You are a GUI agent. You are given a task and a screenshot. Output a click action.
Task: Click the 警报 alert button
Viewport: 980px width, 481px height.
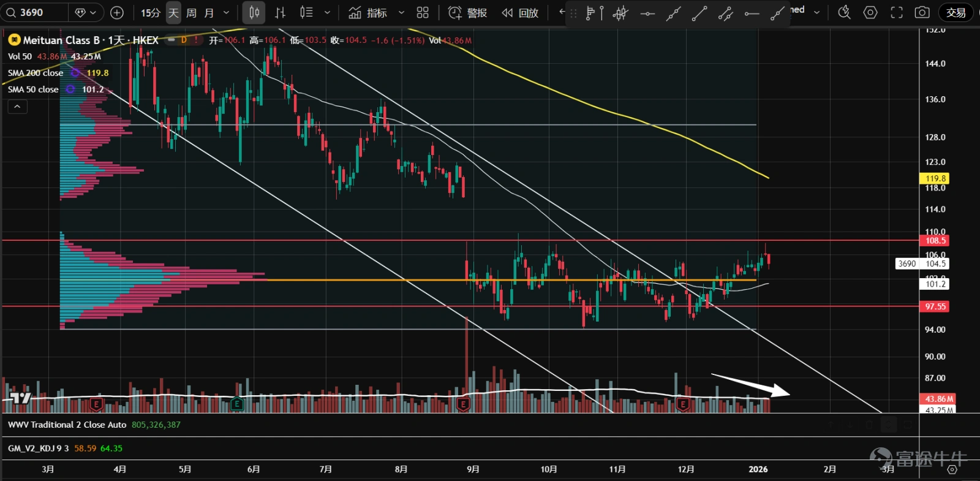(467, 13)
